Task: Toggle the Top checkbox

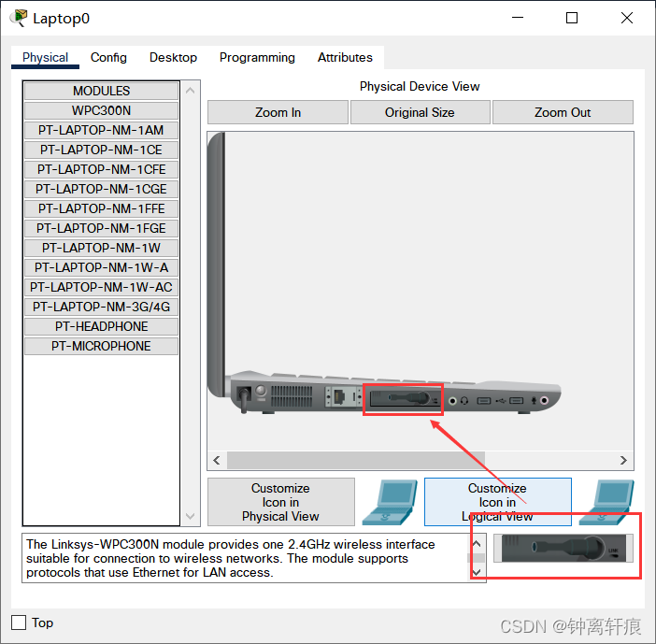Action: click(x=19, y=623)
